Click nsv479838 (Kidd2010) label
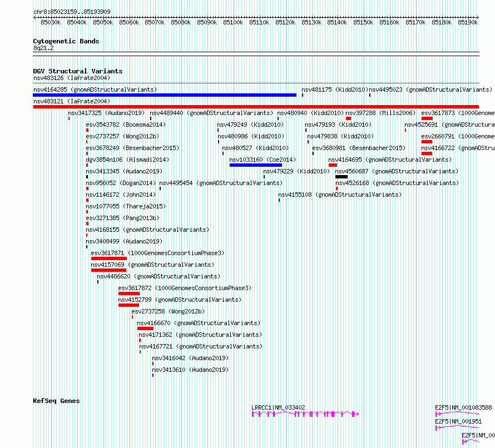The image size is (495, 448). click(x=340, y=136)
